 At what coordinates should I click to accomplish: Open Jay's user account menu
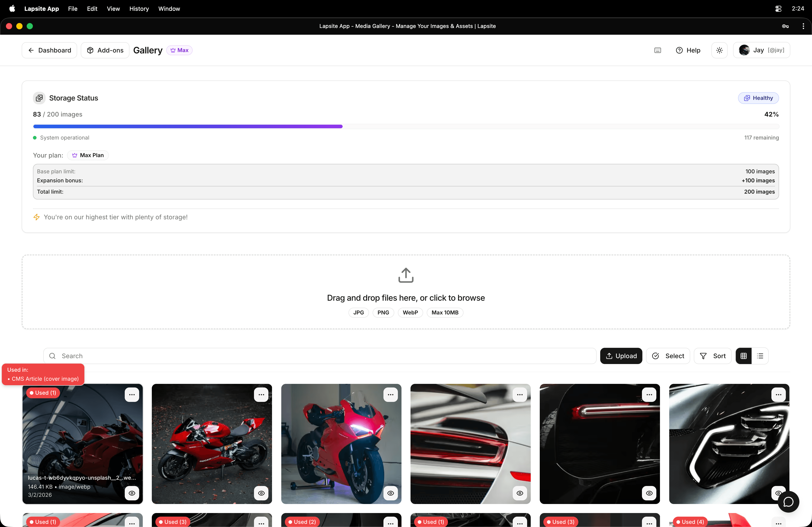coord(761,50)
